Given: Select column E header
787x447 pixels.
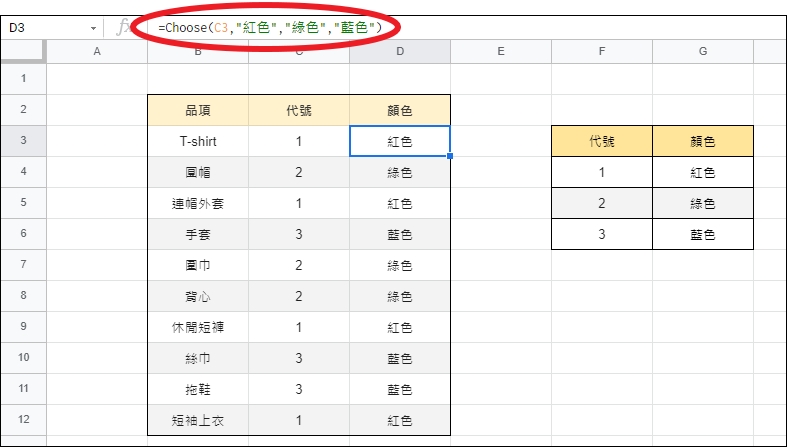Looking at the screenshot, I should tap(500, 51).
